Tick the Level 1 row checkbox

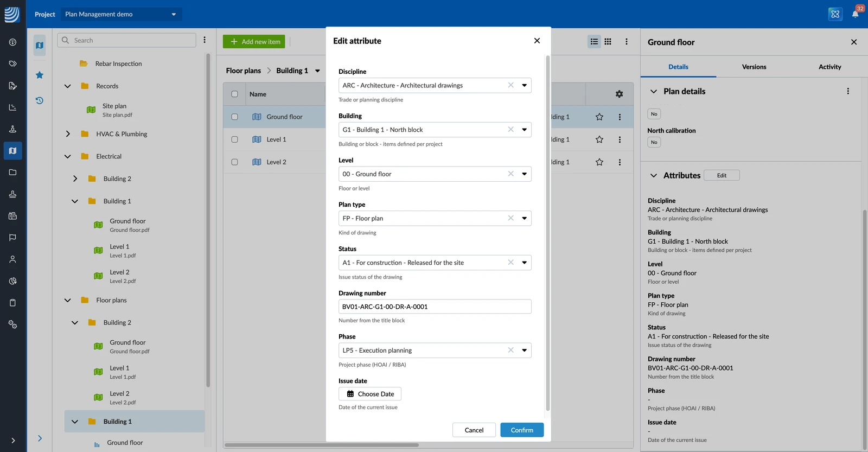click(234, 139)
